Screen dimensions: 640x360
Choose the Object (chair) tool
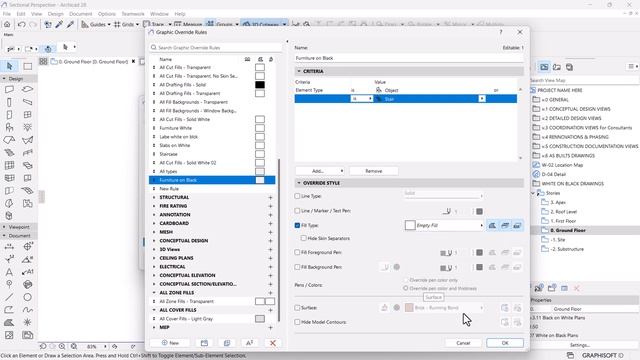[x=9, y=127]
